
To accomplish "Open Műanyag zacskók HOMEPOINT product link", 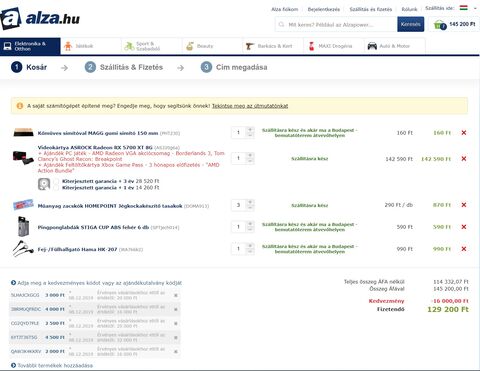I will click(110, 206).
